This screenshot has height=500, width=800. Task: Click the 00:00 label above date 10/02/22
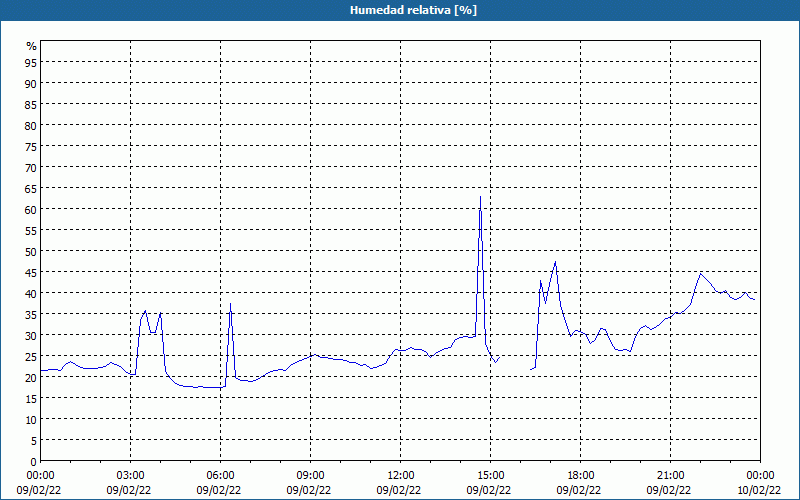(760, 476)
